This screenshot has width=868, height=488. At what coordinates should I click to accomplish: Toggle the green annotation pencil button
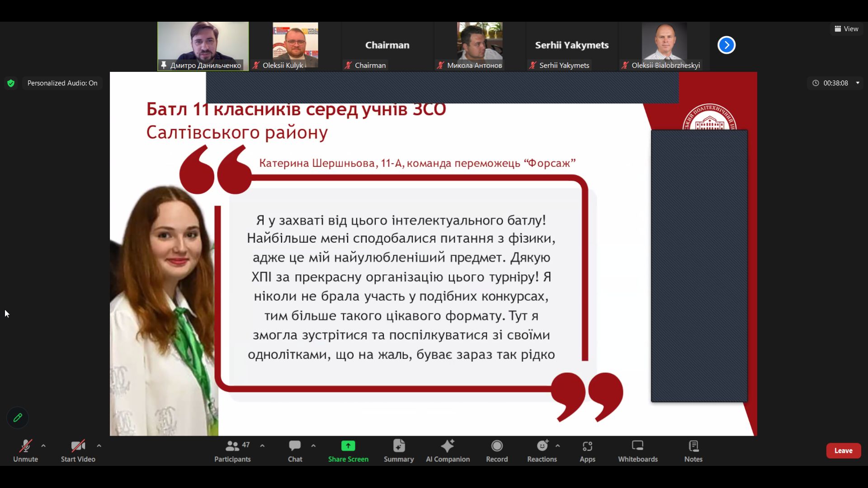tap(18, 418)
